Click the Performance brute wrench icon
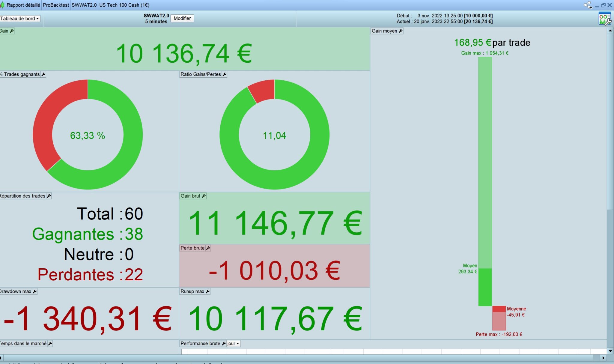Screen dimensions: 614x364 (223, 344)
